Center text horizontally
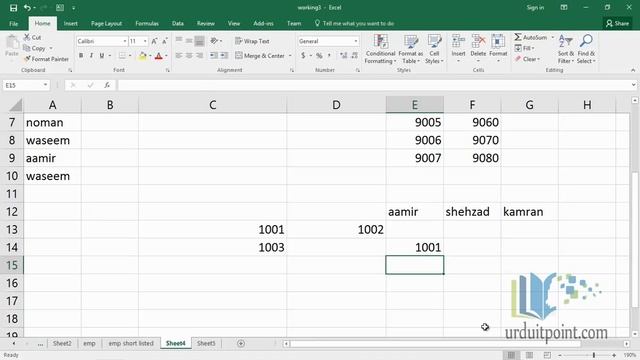 [x=189, y=56]
